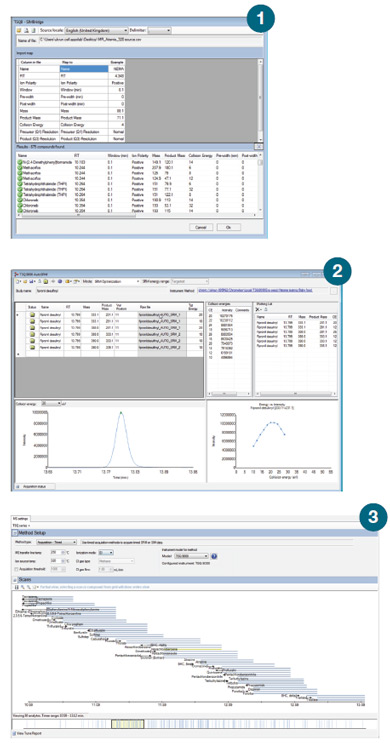Click zoom magnifier icon in Scans toolbar
This screenshot has height=743, width=390.
click(22, 587)
